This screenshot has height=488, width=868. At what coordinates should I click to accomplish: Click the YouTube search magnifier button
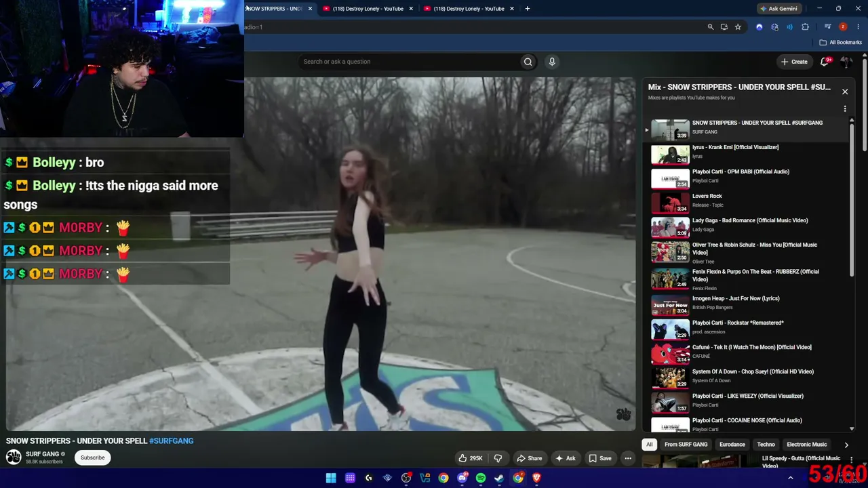(x=528, y=62)
